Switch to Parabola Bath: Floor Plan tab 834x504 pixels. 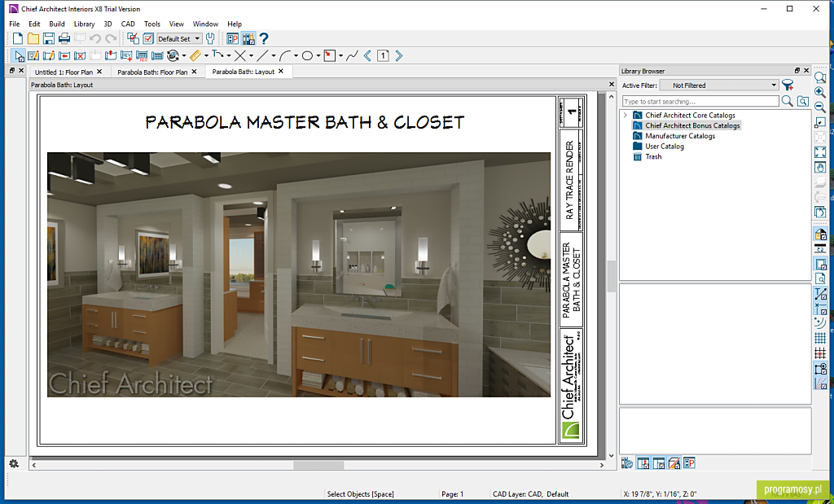(x=152, y=72)
